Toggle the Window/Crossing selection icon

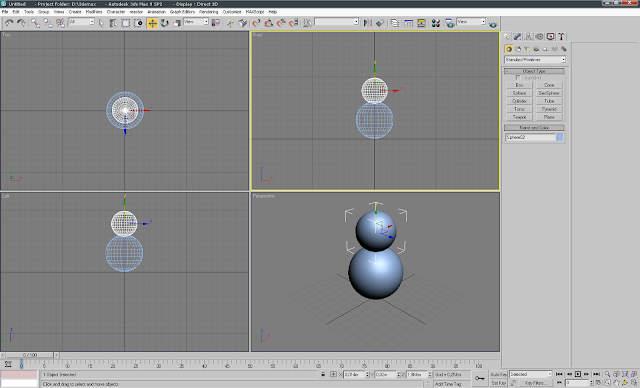pyautogui.click(x=138, y=23)
